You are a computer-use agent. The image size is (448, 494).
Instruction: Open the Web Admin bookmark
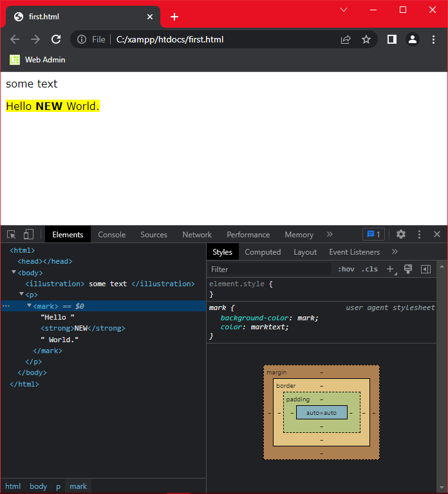click(x=38, y=60)
